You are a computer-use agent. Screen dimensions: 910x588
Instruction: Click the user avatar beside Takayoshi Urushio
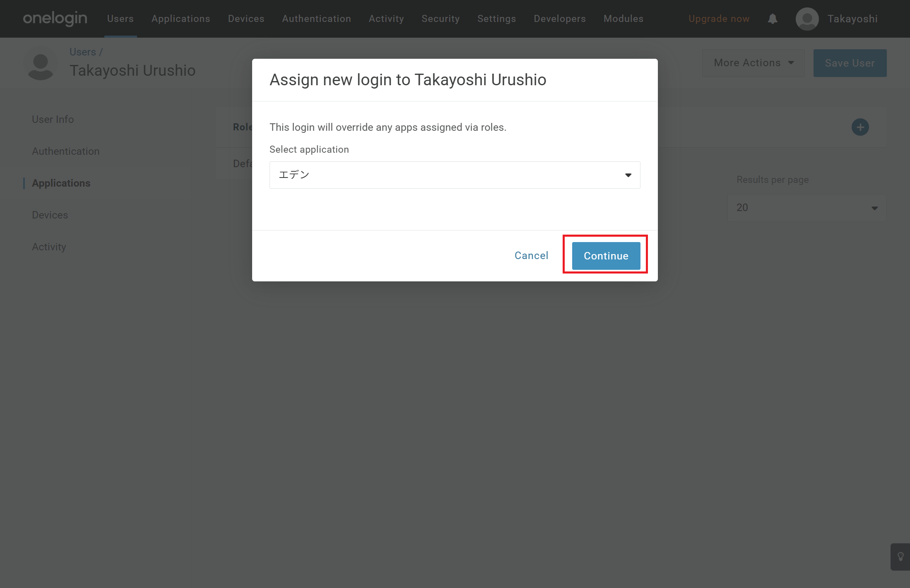click(41, 65)
